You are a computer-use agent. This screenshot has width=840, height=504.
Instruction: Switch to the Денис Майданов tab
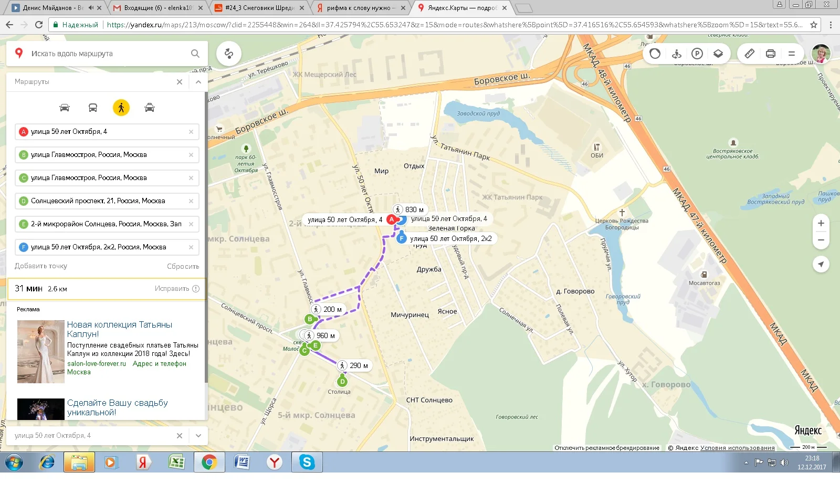coord(54,8)
